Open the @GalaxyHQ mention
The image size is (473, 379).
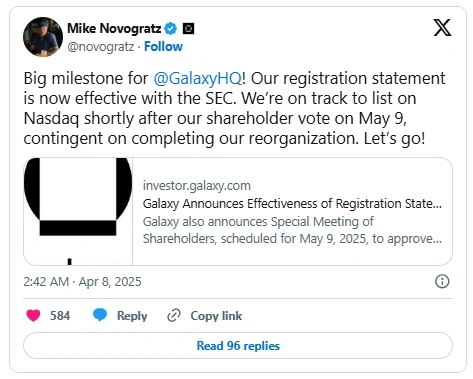(197, 78)
